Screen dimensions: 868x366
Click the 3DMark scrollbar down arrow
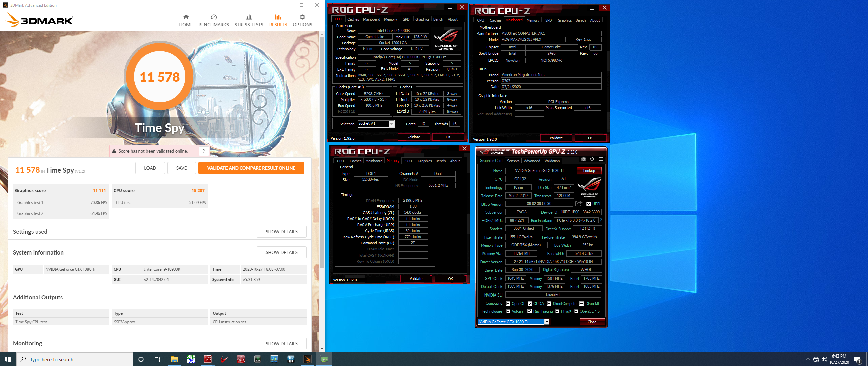coord(322,349)
